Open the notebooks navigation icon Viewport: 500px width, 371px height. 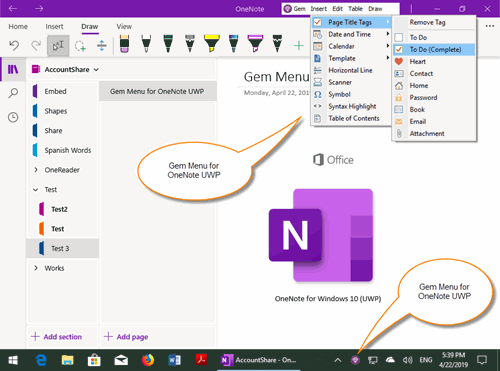click(13, 69)
